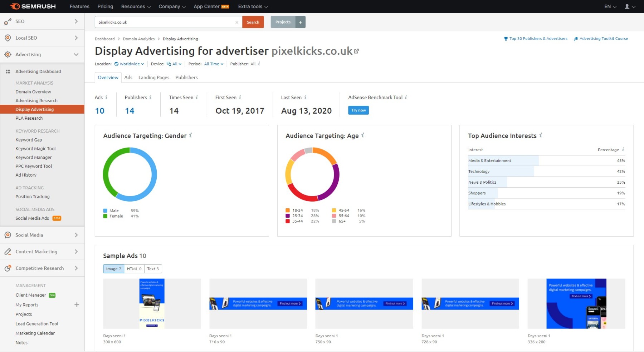Click the Local SEO pin icon
644x352 pixels.
coord(8,38)
